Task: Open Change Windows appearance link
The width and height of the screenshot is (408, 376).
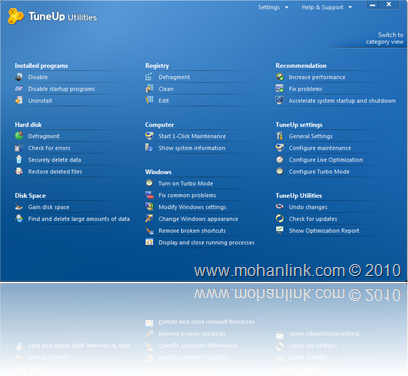Action: click(198, 219)
